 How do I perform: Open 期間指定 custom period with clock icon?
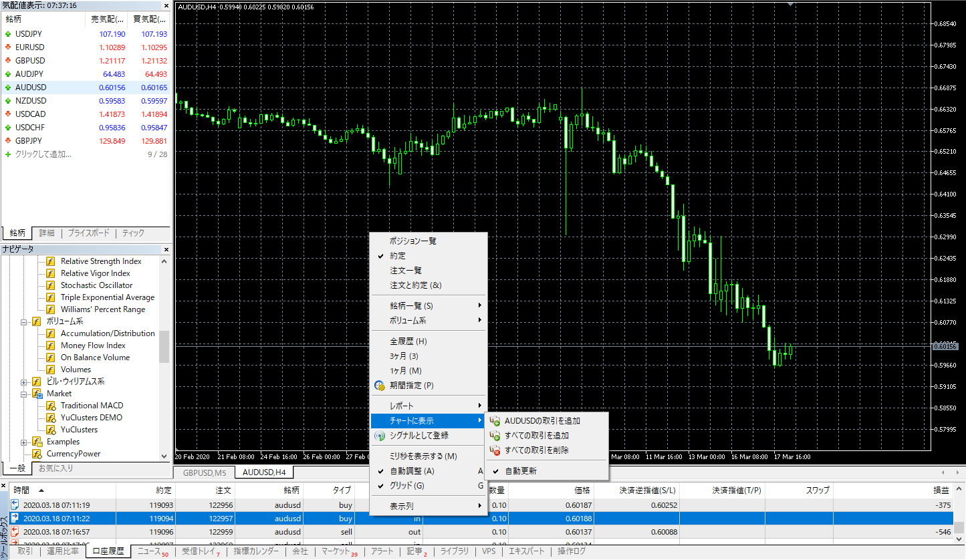(x=380, y=386)
